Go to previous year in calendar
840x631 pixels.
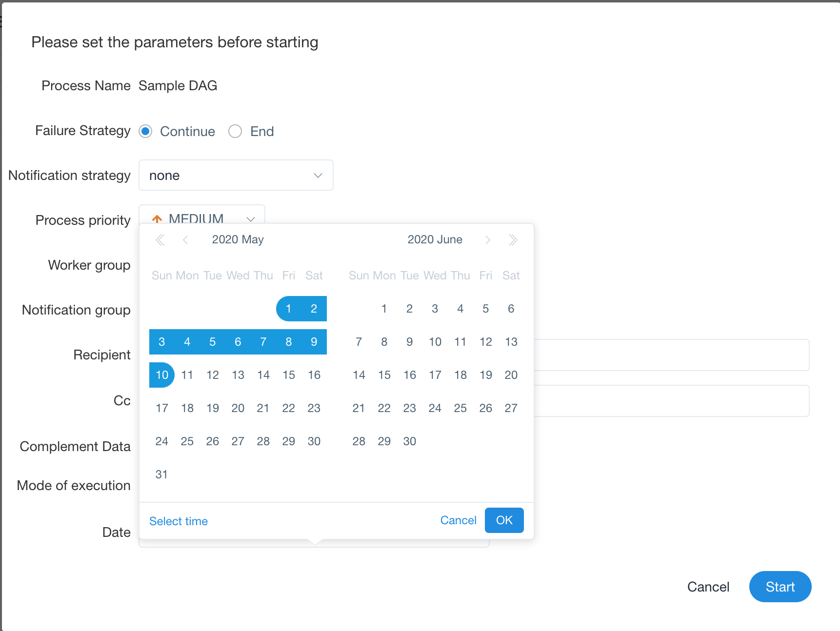[x=160, y=240]
